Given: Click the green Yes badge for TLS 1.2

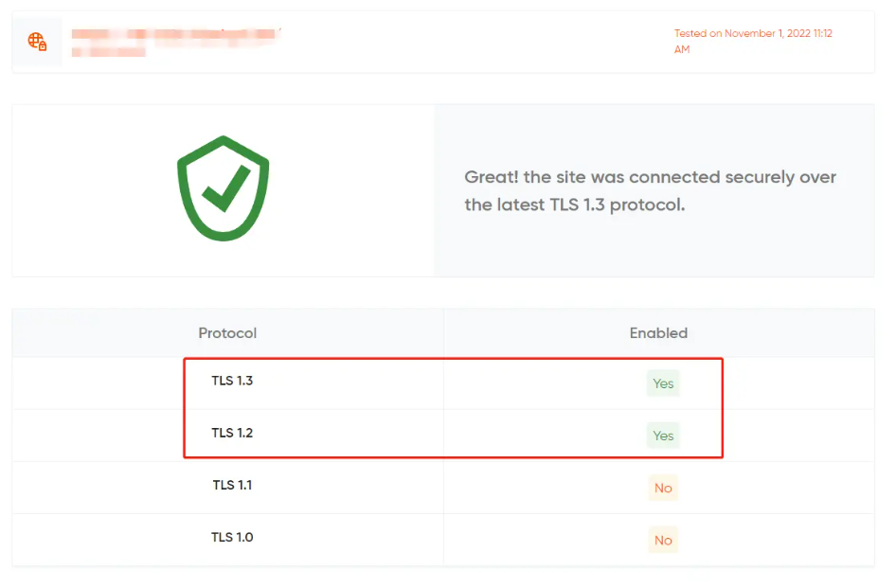Looking at the screenshot, I should [663, 436].
